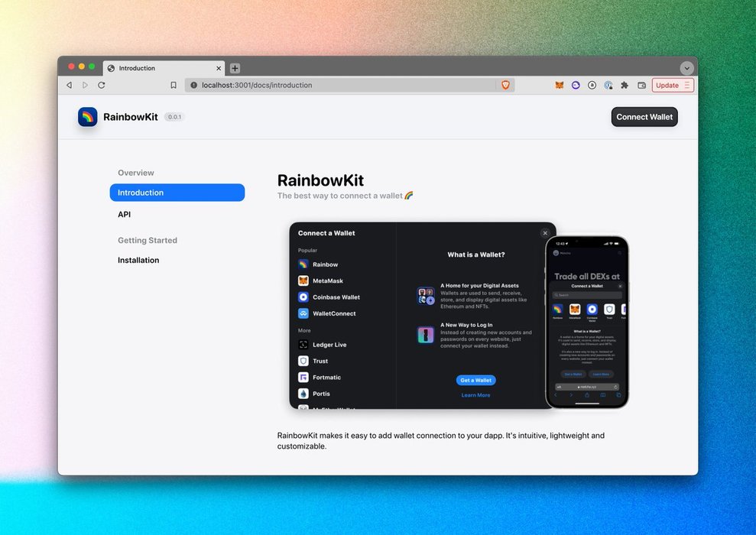756x535 pixels.
Task: Select MetaMask wallet icon in the list
Action: point(303,280)
